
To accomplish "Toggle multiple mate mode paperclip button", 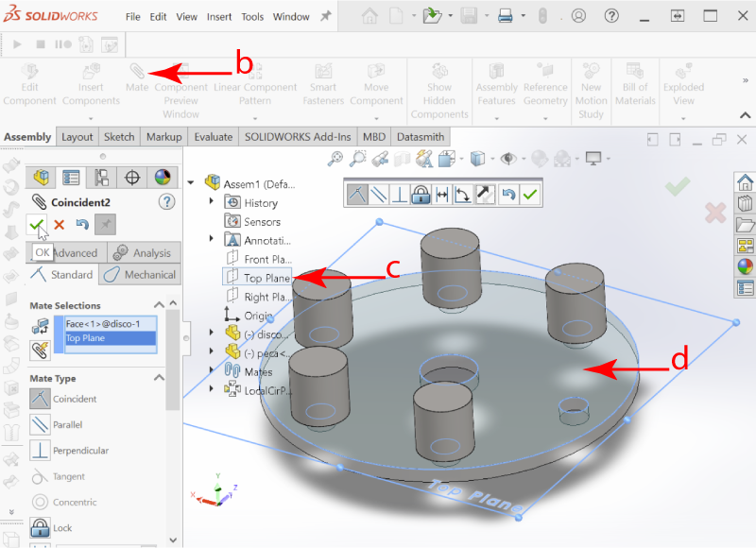I will pyautogui.click(x=40, y=351).
